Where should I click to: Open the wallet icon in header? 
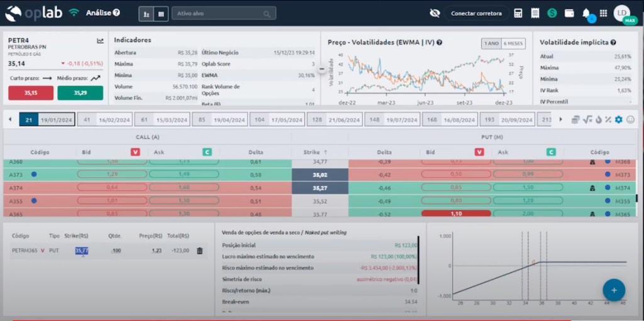coord(569,13)
